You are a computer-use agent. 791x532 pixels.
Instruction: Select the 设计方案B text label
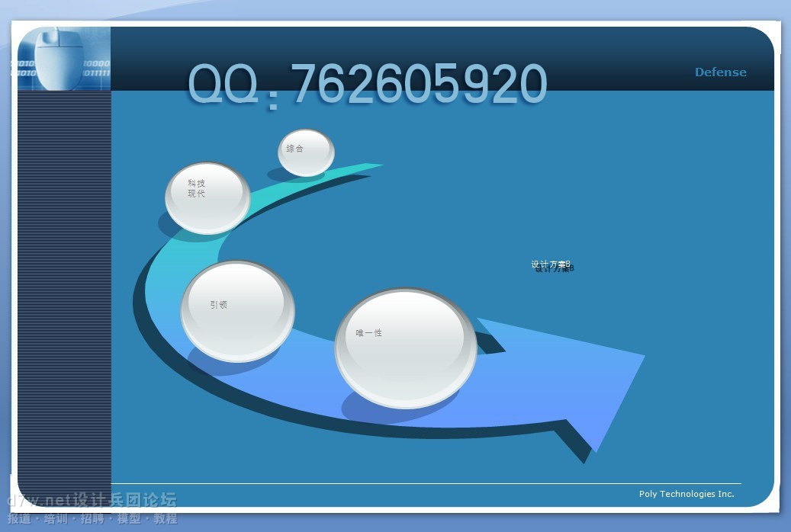coord(551,265)
